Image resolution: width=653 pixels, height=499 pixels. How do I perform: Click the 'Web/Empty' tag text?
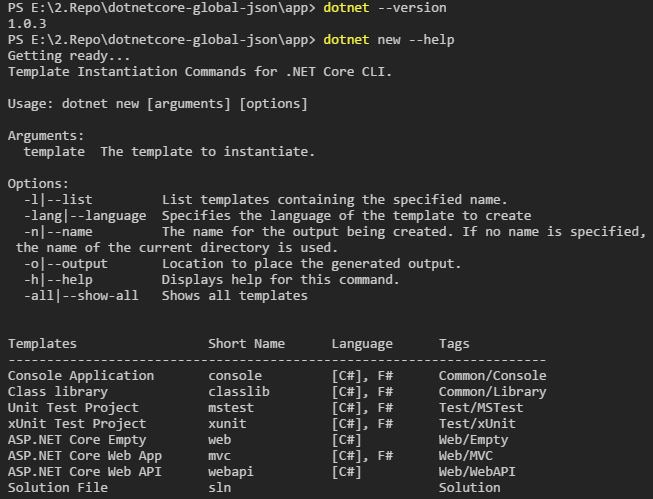tap(473, 440)
